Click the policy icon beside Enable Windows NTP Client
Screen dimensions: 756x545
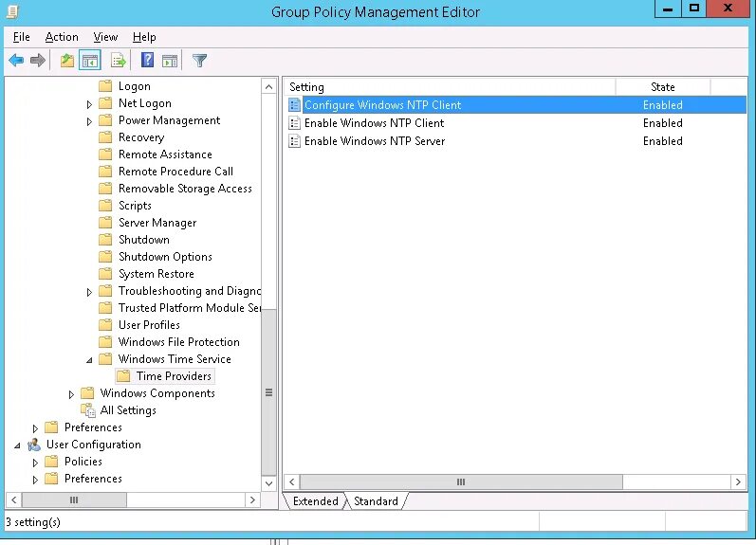click(x=294, y=123)
